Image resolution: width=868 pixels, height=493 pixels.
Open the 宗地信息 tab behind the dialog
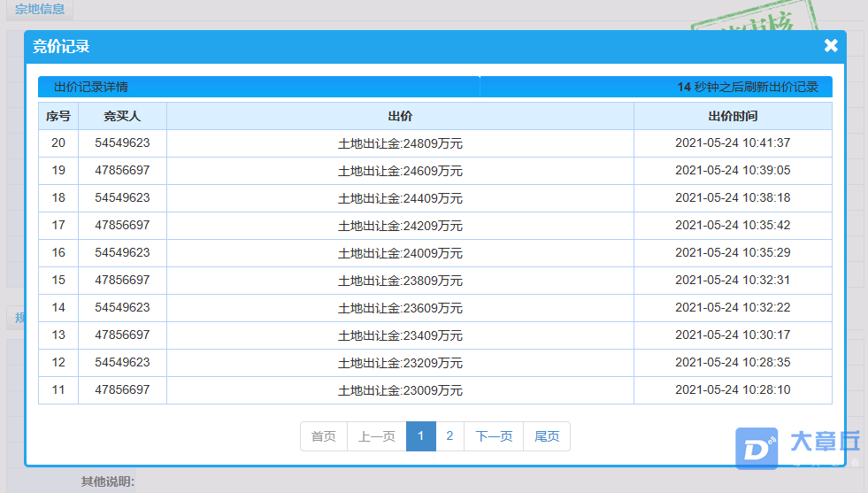(x=39, y=9)
